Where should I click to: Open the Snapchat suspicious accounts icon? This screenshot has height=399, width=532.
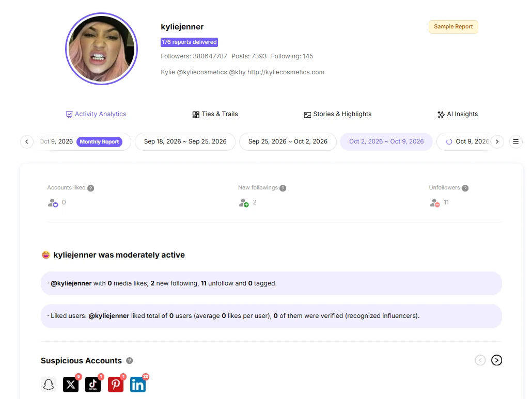tap(49, 385)
